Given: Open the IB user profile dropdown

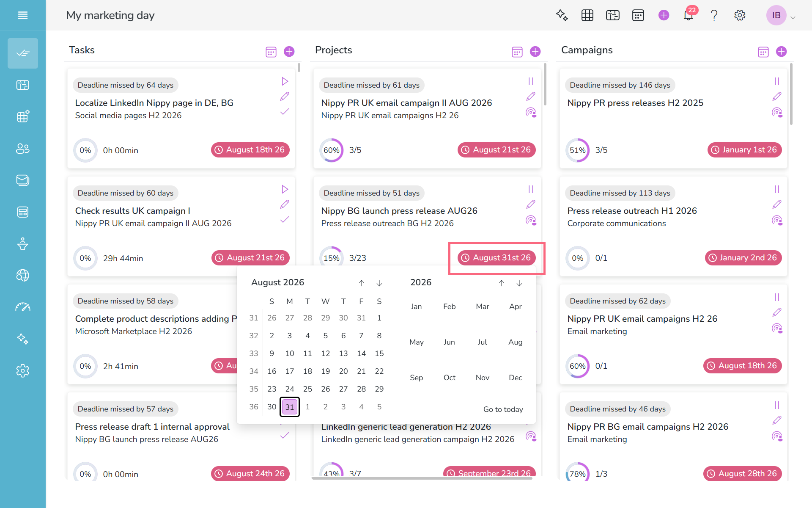Looking at the screenshot, I should pos(781,16).
